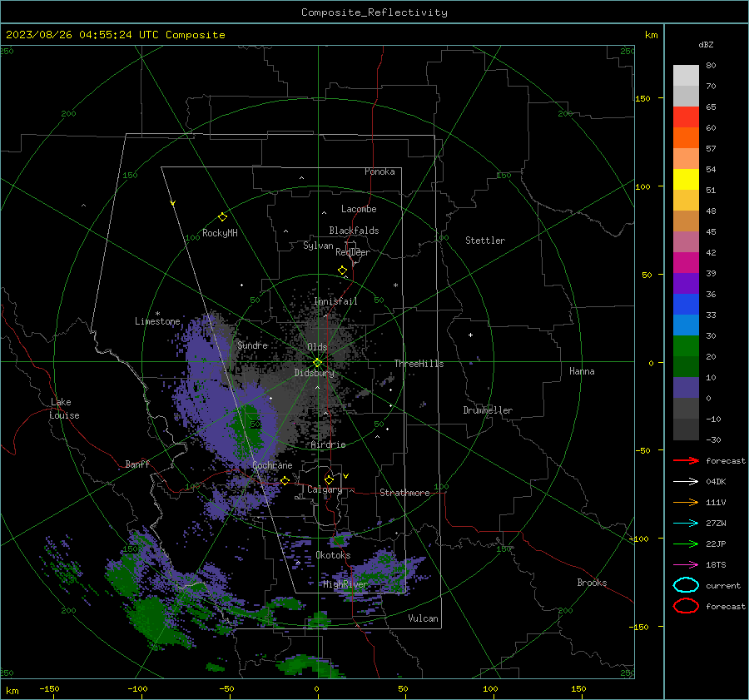This screenshot has width=749, height=700.
Task: Click the RockyMH label on the map
Action: 220,233
